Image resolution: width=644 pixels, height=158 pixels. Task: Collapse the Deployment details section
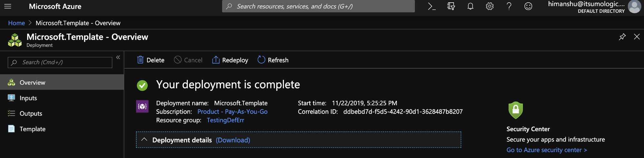coord(144,140)
